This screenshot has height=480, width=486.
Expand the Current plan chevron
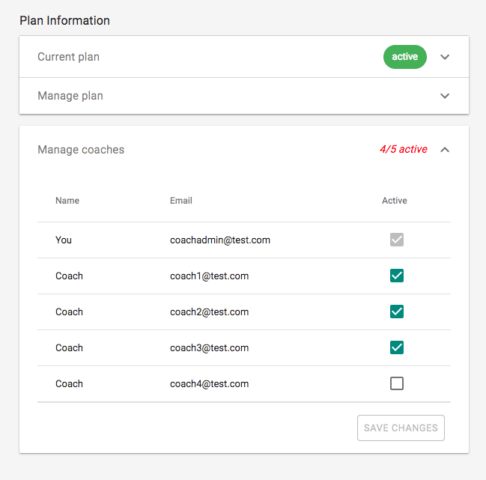click(x=445, y=57)
